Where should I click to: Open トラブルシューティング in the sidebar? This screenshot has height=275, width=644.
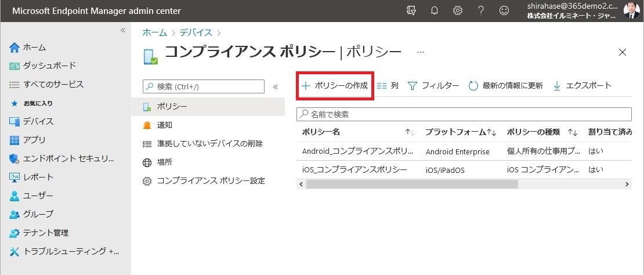tap(64, 251)
